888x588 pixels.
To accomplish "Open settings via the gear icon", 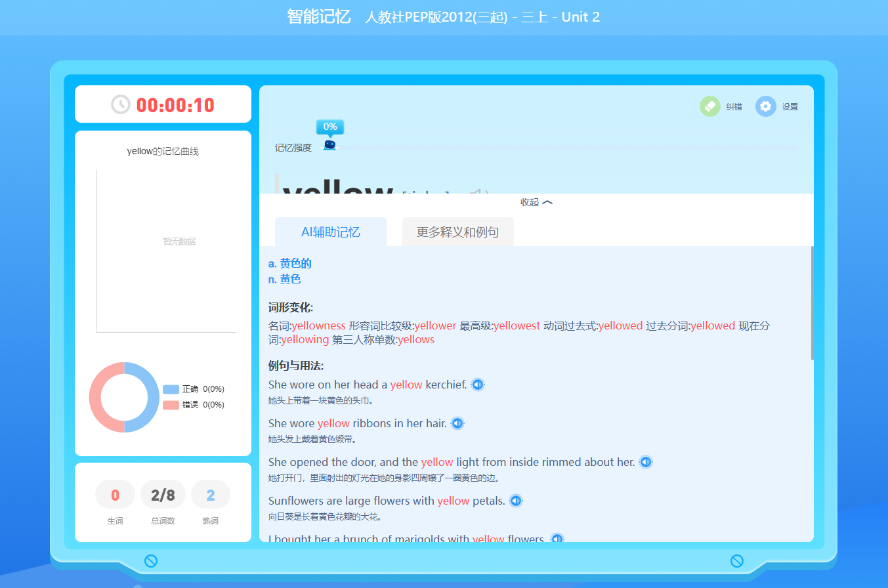I will (x=766, y=106).
